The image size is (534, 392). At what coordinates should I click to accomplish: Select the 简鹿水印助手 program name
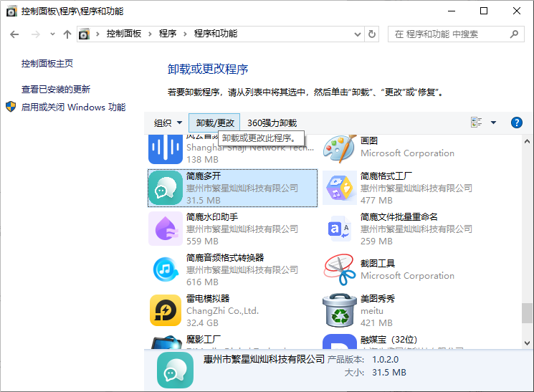pyautogui.click(x=212, y=217)
